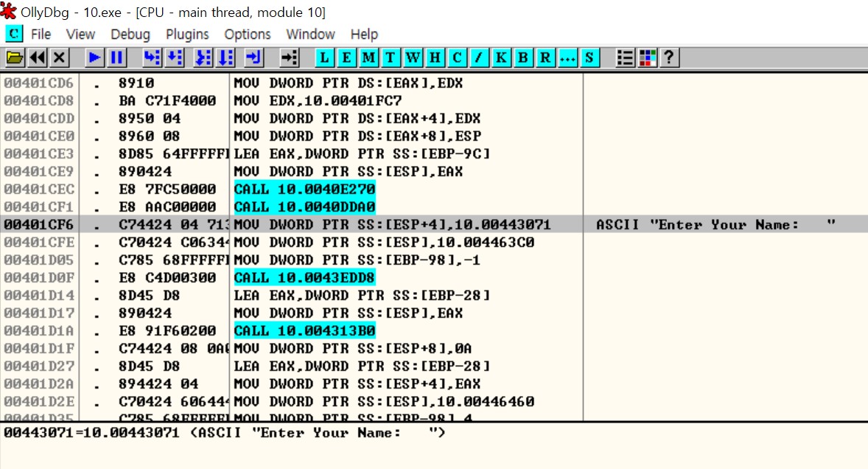Click the Trace over icon

(226, 58)
